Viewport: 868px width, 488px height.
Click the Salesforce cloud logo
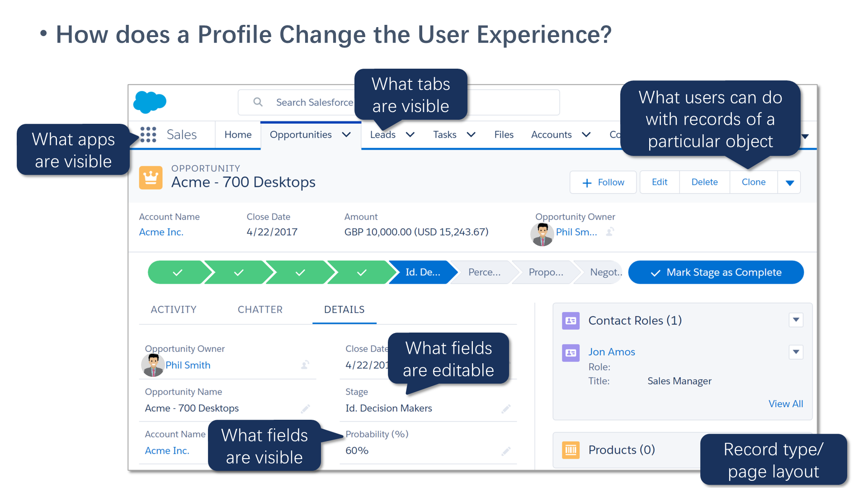[150, 102]
